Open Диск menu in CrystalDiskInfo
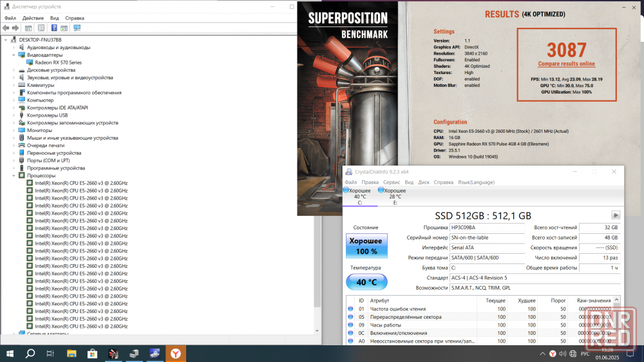Image resolution: width=644 pixels, height=362 pixels. (x=424, y=182)
